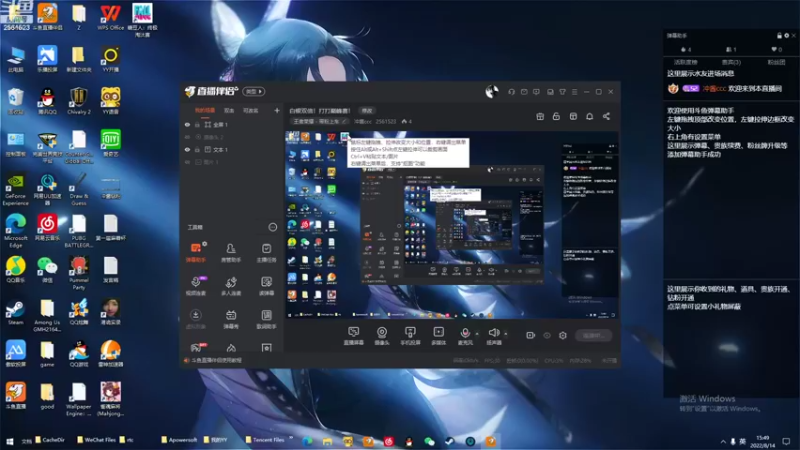Open the 主播任务 streamer tasks tool
This screenshot has height=450, width=800.
266,252
